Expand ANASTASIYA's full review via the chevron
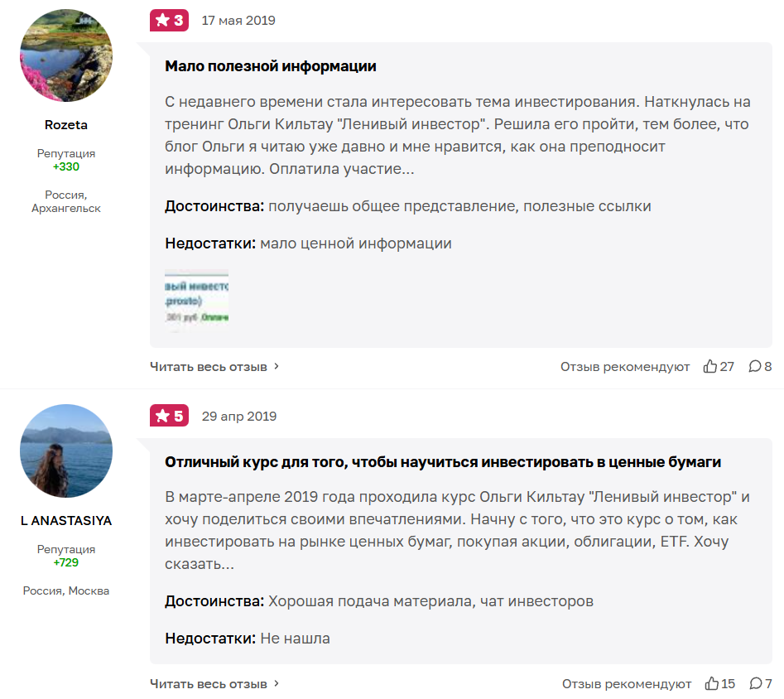The height and width of the screenshot is (699, 784). pos(277,684)
